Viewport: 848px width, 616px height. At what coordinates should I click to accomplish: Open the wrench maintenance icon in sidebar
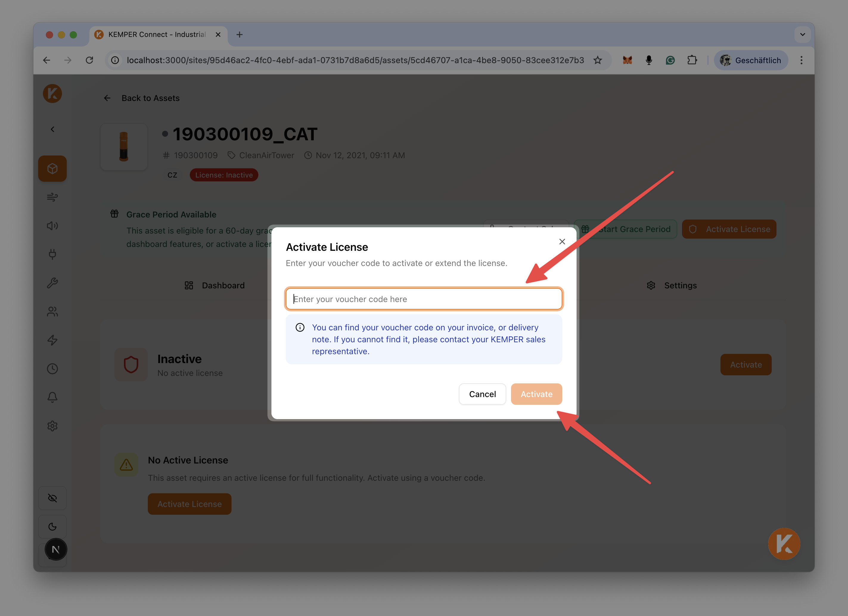pos(52,283)
